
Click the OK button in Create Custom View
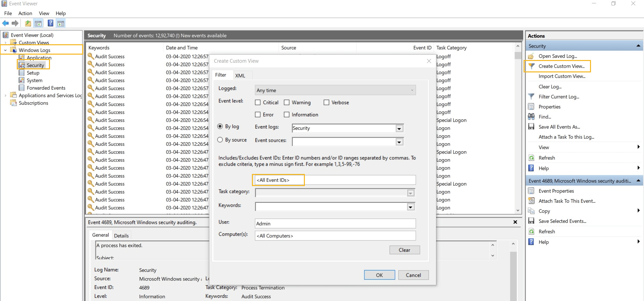click(379, 275)
